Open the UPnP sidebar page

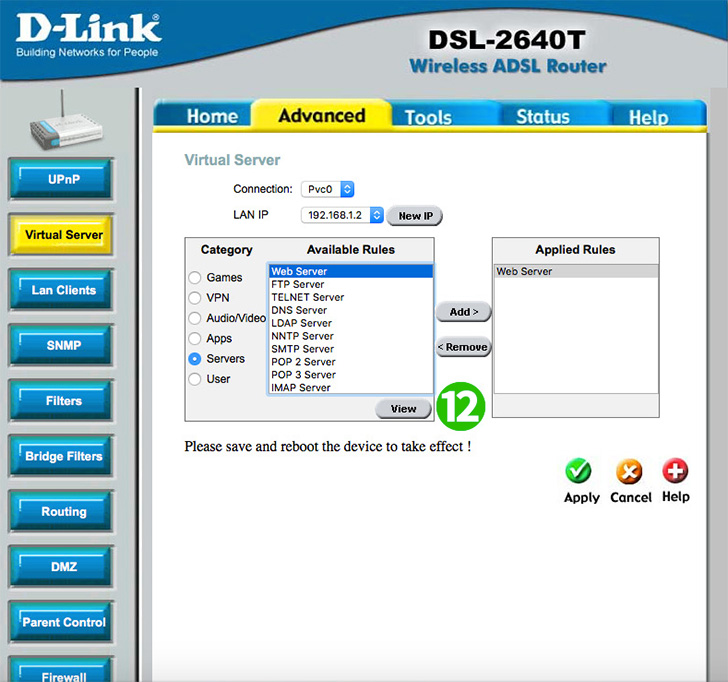click(61, 179)
